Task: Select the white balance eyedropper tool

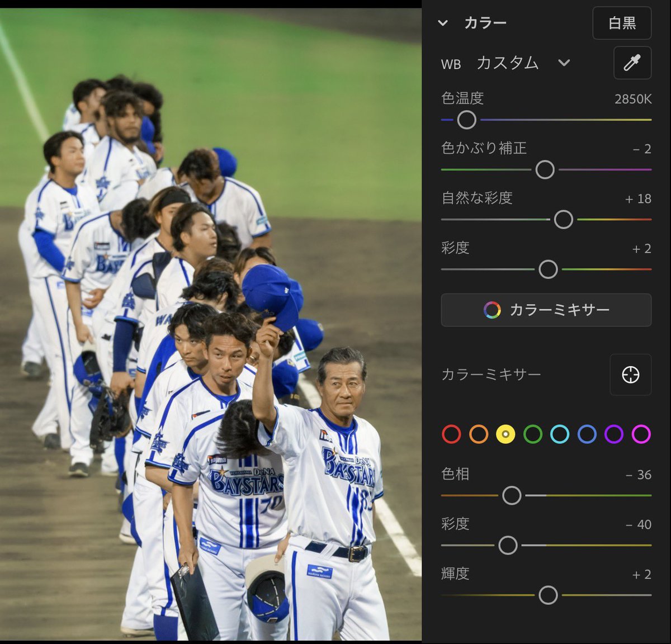Action: pos(632,63)
